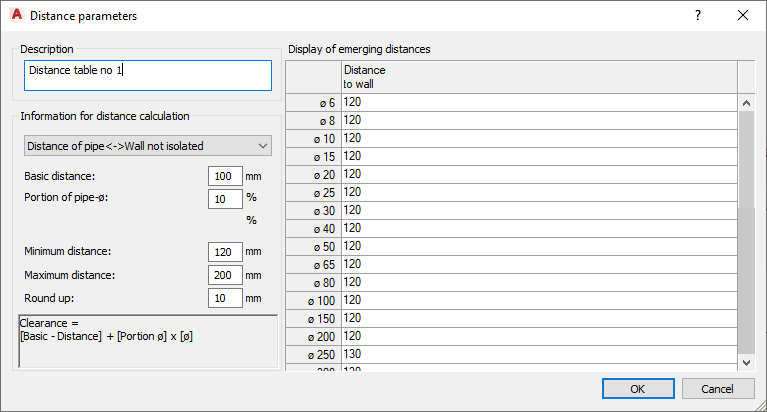
Task: Close the Distance parameters dialog
Action: pyautogui.click(x=743, y=15)
